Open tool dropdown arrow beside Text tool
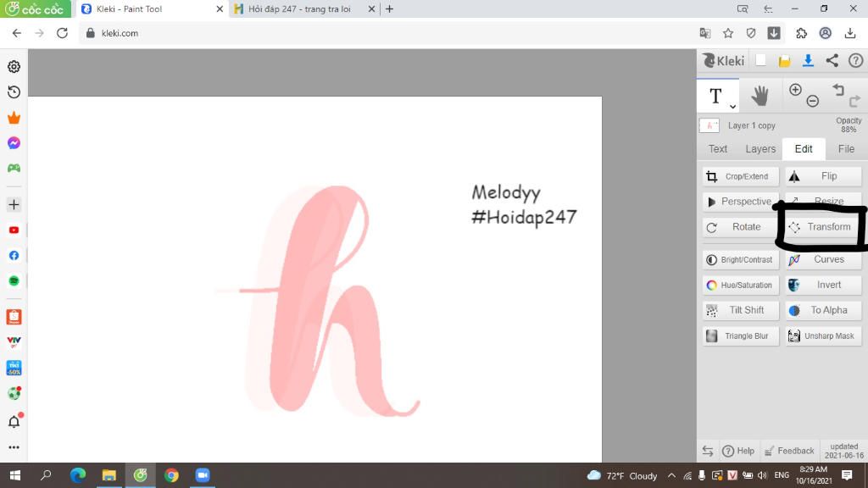The image size is (868, 488). pyautogui.click(x=732, y=106)
